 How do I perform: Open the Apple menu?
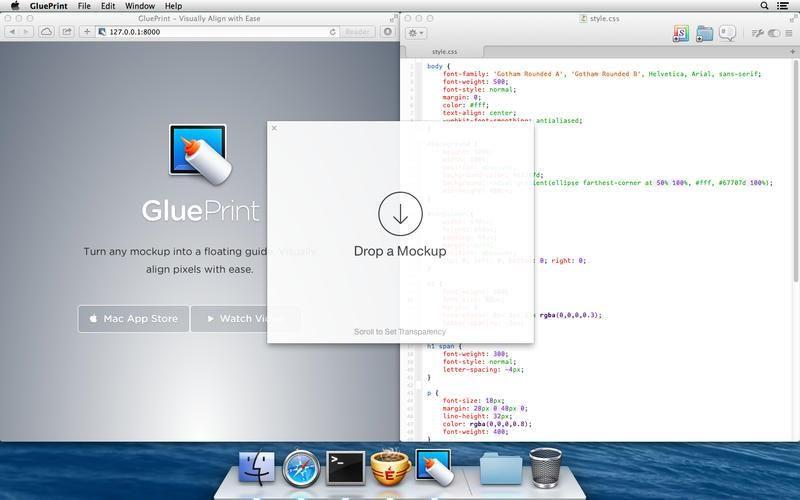pos(15,6)
